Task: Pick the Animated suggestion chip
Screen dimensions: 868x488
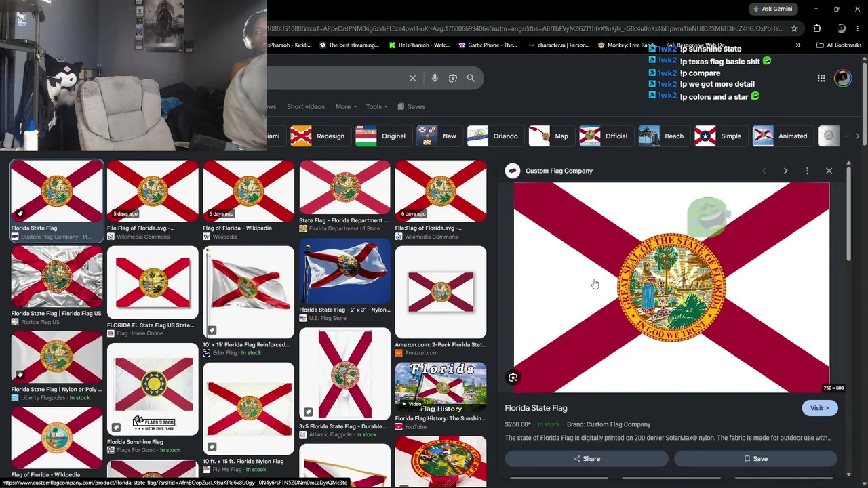Action: coord(781,136)
